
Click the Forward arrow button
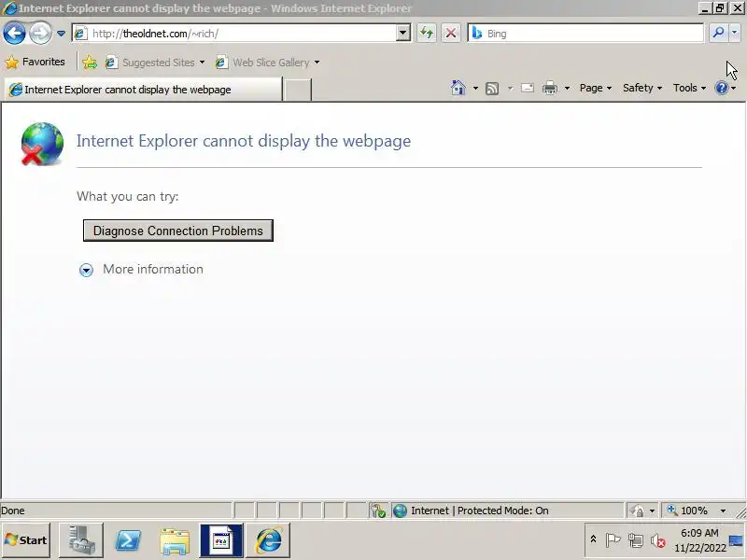pyautogui.click(x=40, y=34)
